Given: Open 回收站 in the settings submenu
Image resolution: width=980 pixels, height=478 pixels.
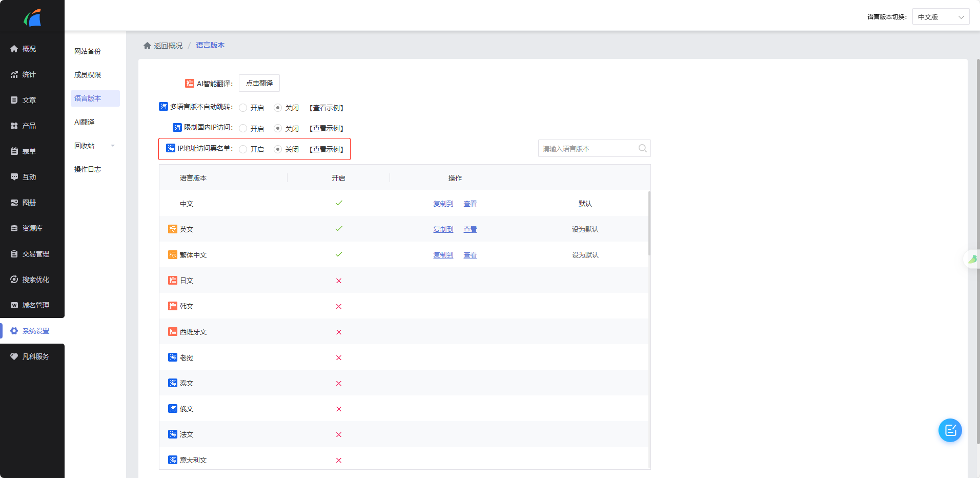Looking at the screenshot, I should [85, 146].
